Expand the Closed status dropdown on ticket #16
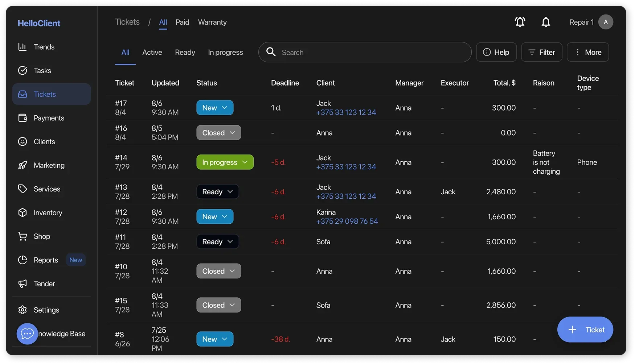Screen dimensions: 635x364 click(218, 132)
